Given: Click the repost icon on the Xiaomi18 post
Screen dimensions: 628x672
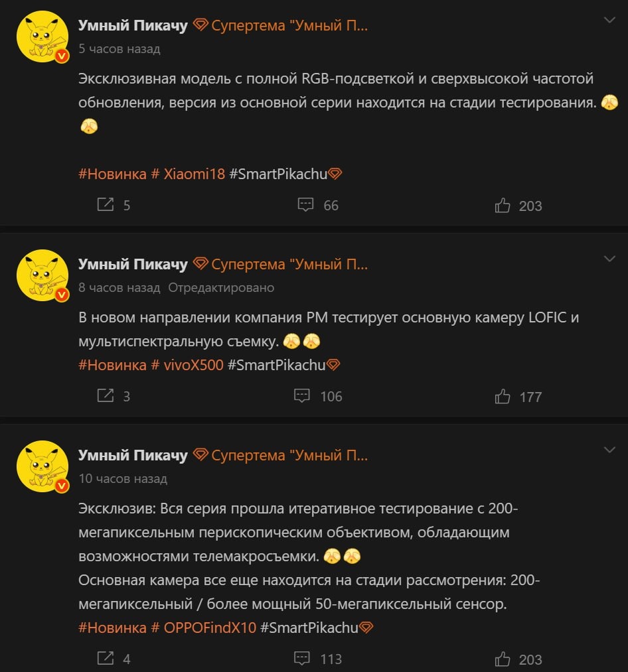Looking at the screenshot, I should click(105, 205).
